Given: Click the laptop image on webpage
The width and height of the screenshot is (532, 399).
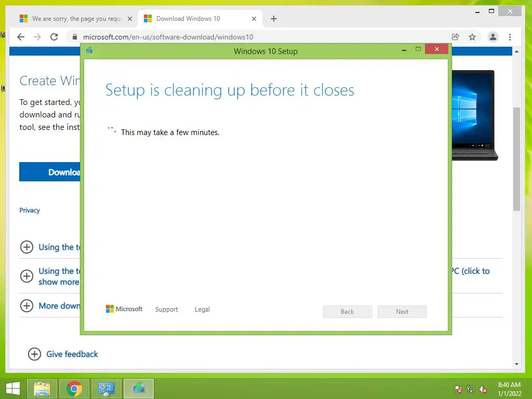Looking at the screenshot, I should click(x=474, y=115).
